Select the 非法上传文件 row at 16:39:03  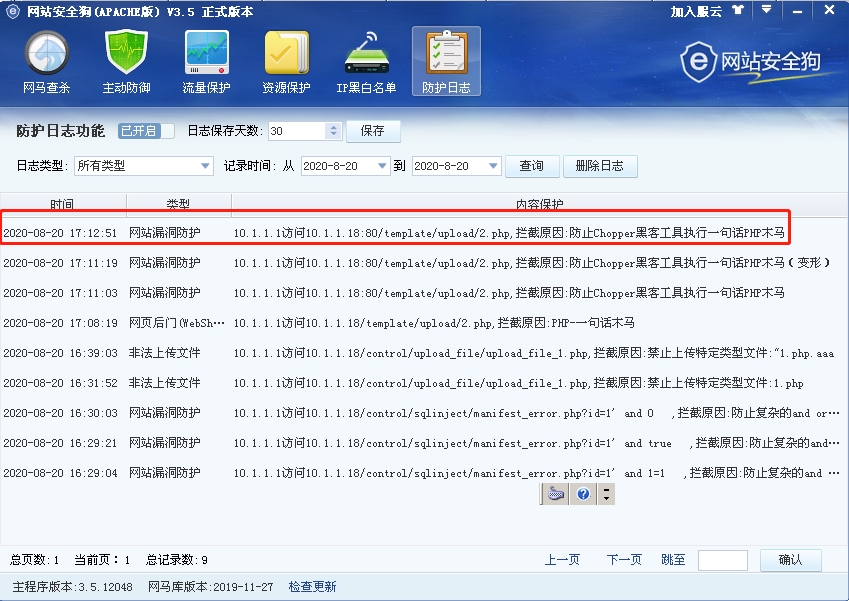pyautogui.click(x=424, y=353)
